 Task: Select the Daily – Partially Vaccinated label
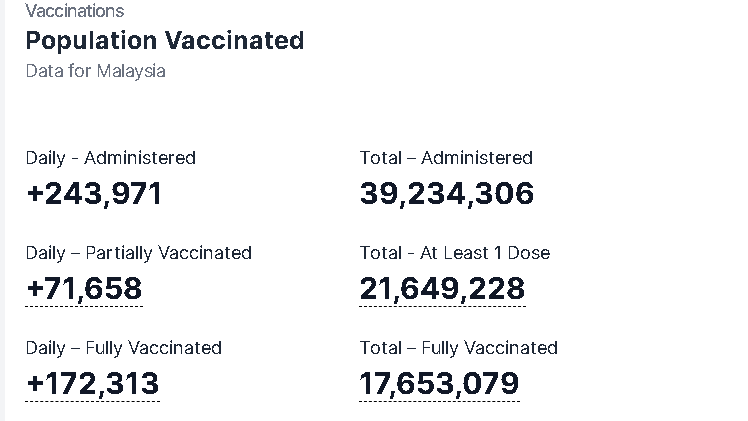click(139, 253)
